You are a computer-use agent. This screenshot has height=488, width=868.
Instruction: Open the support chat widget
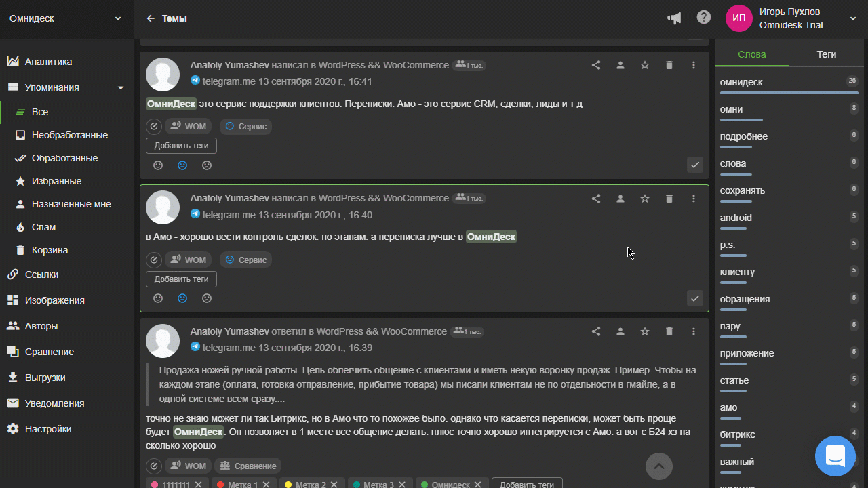tap(835, 456)
